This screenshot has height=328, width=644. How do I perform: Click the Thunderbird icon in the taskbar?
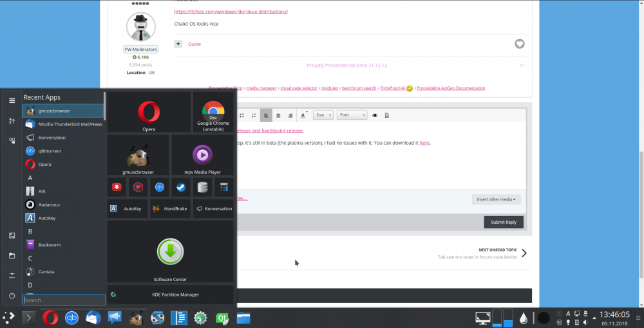coord(93,318)
